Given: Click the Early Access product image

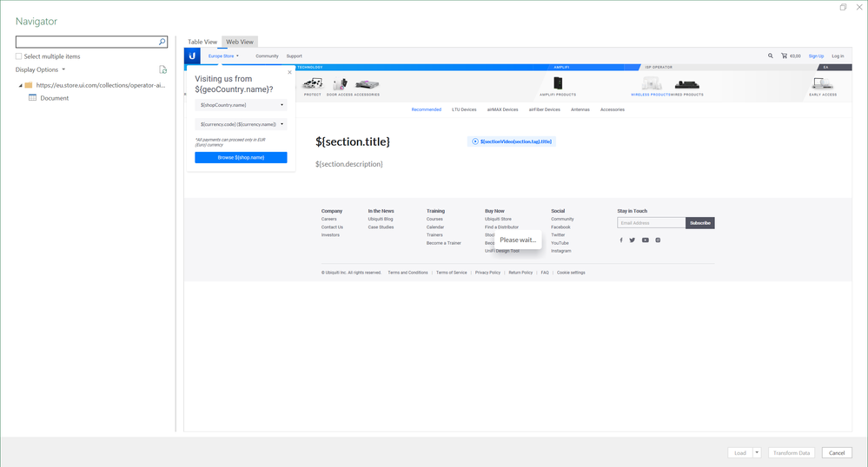Looking at the screenshot, I should coord(823,83).
